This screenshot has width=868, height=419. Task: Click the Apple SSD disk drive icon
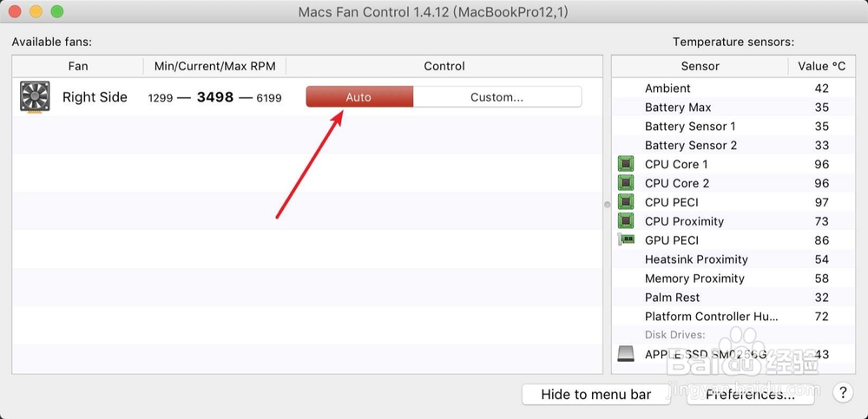click(626, 354)
